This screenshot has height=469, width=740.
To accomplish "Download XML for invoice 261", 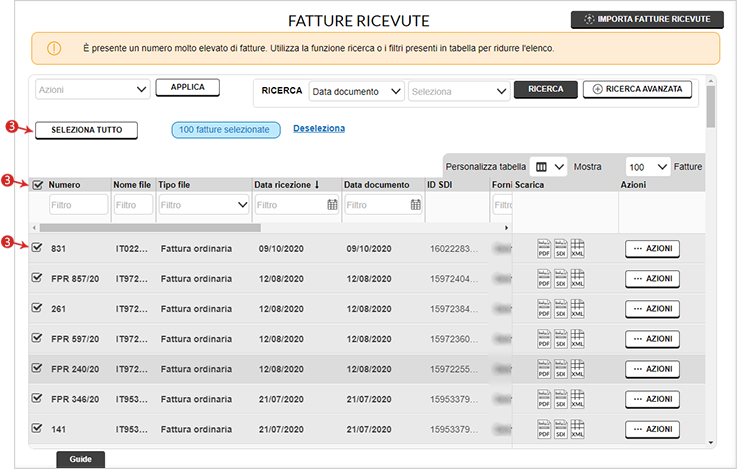I will 577,309.
